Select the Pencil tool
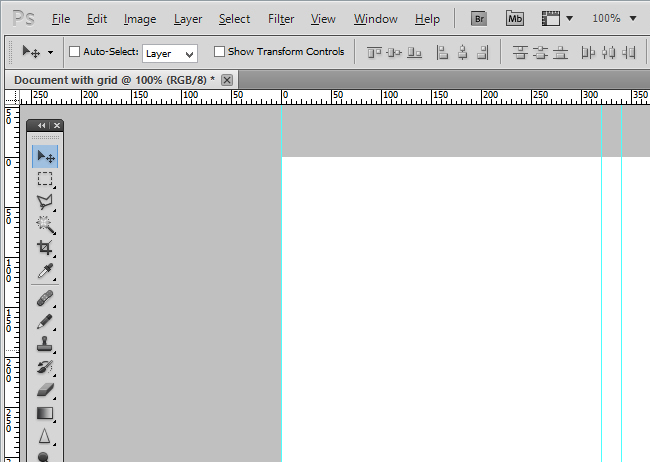The image size is (650, 462). coord(45,321)
